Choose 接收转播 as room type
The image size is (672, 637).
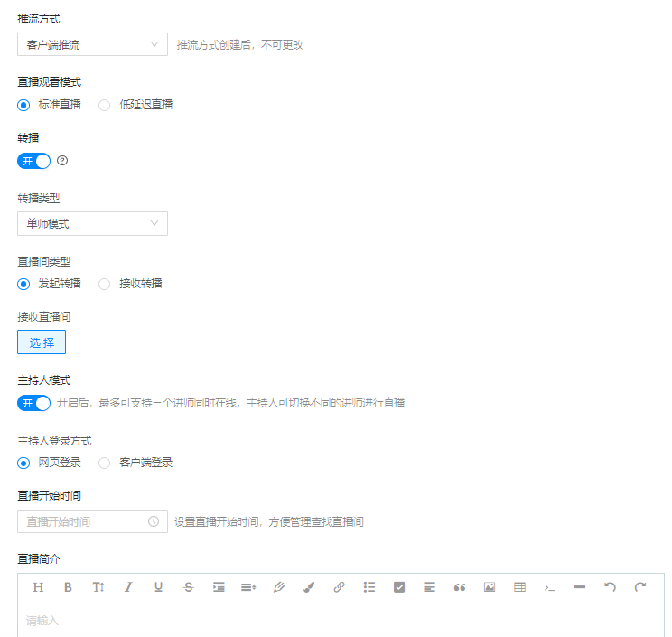click(x=105, y=284)
